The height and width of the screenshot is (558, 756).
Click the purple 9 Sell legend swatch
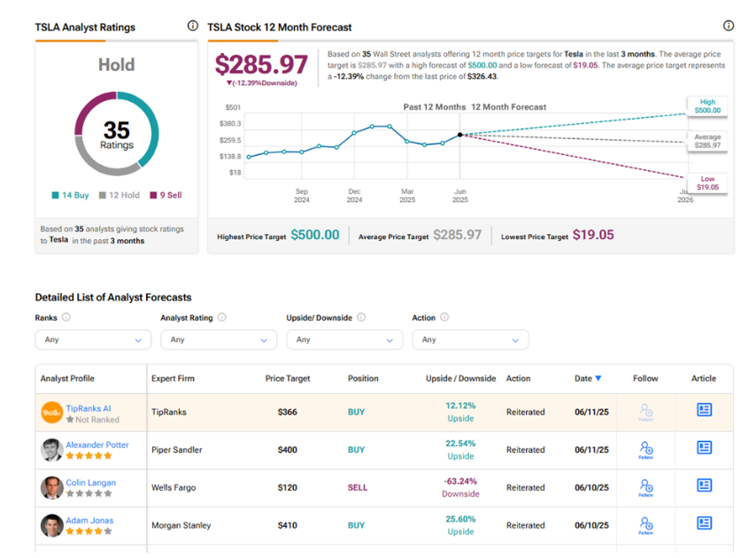point(153,196)
